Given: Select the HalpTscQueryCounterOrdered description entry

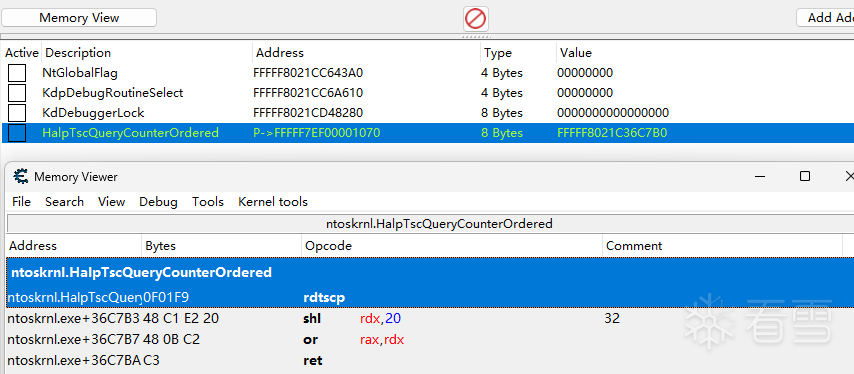Looking at the screenshot, I should (x=130, y=133).
